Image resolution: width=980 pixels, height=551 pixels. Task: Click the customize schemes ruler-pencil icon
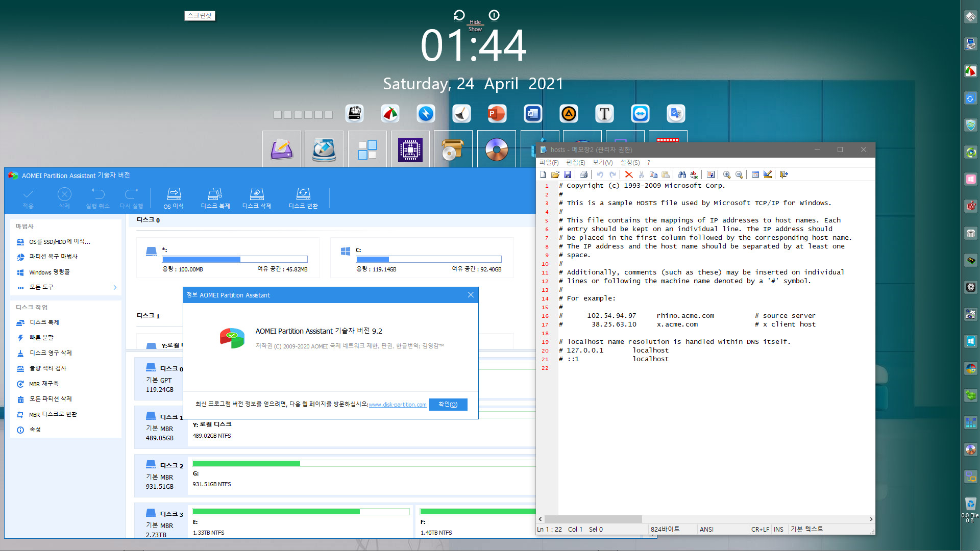[768, 174]
